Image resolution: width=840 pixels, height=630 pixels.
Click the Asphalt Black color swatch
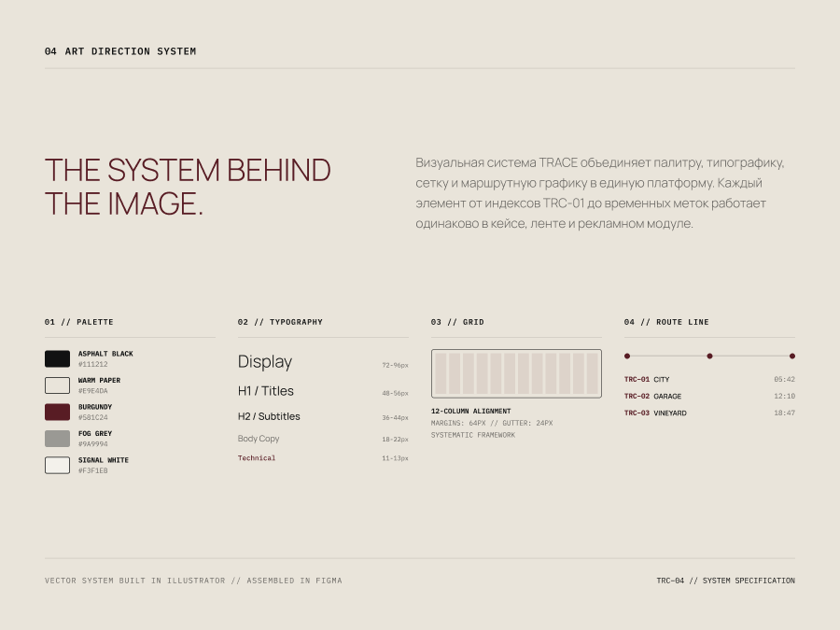(x=57, y=358)
